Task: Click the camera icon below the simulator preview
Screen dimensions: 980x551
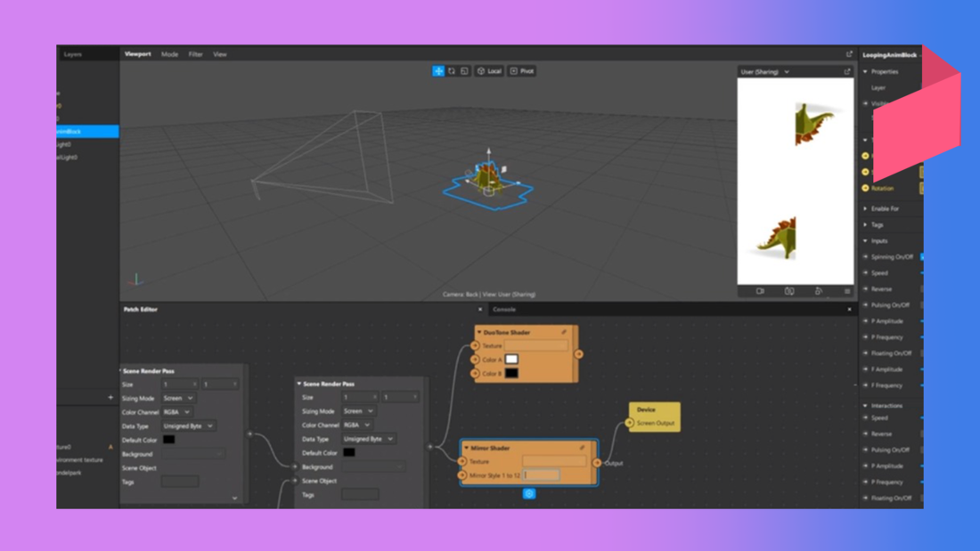Action: click(x=760, y=291)
